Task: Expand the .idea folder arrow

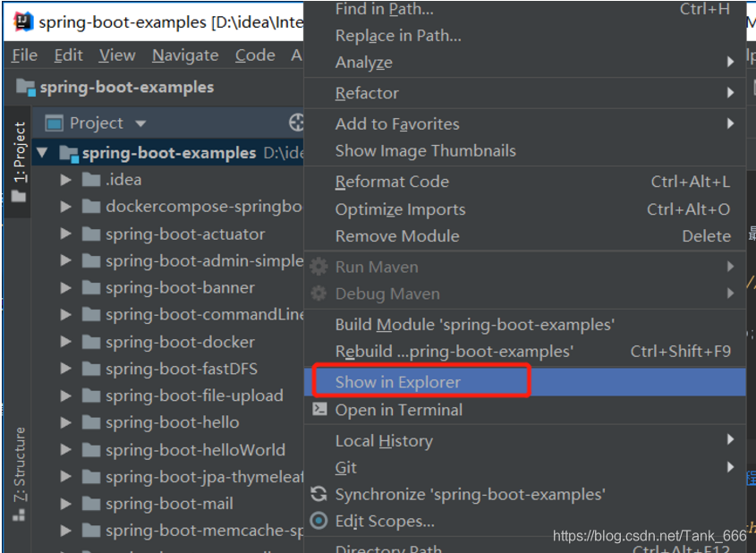Action: tap(65, 180)
